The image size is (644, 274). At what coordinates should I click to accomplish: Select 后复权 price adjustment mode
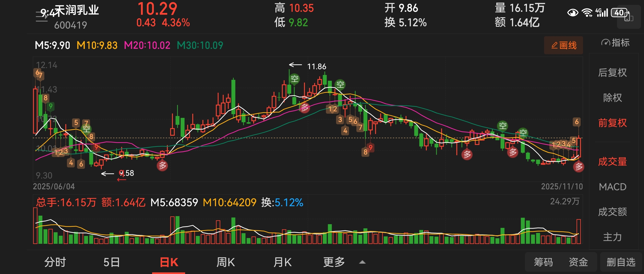(x=612, y=73)
